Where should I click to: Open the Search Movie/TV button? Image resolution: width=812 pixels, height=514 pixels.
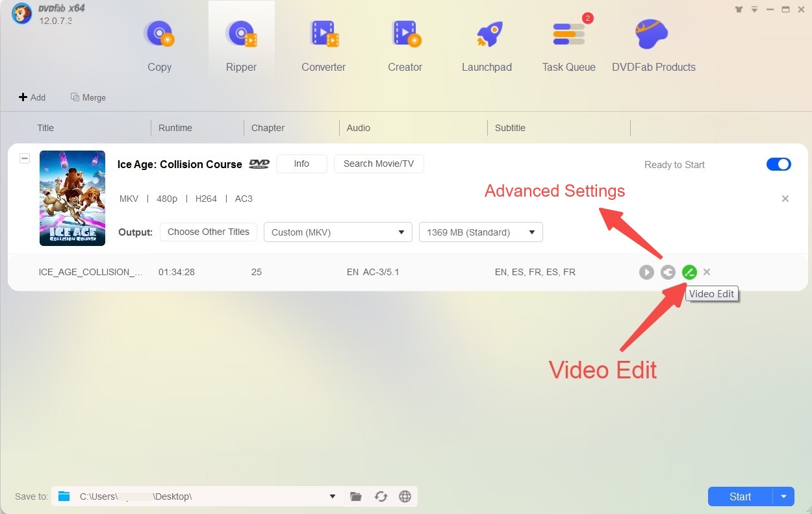tap(379, 164)
